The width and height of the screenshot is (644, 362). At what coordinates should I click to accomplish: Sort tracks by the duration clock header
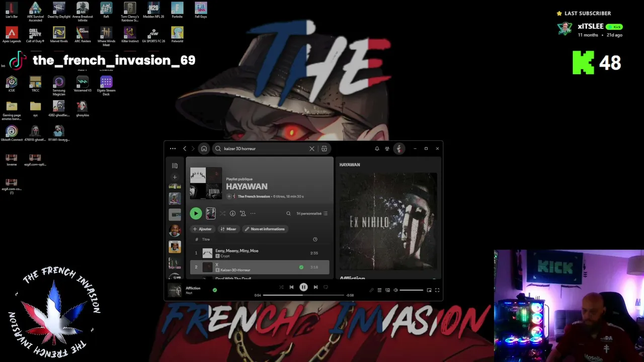click(315, 239)
